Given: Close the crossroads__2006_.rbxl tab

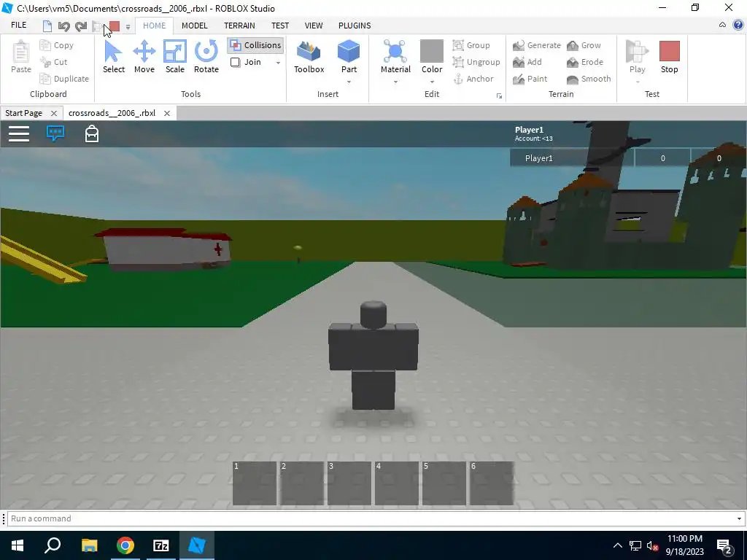Looking at the screenshot, I should [x=167, y=113].
